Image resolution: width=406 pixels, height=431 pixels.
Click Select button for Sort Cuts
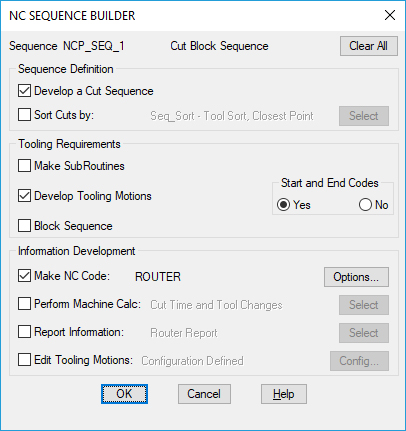click(x=364, y=116)
